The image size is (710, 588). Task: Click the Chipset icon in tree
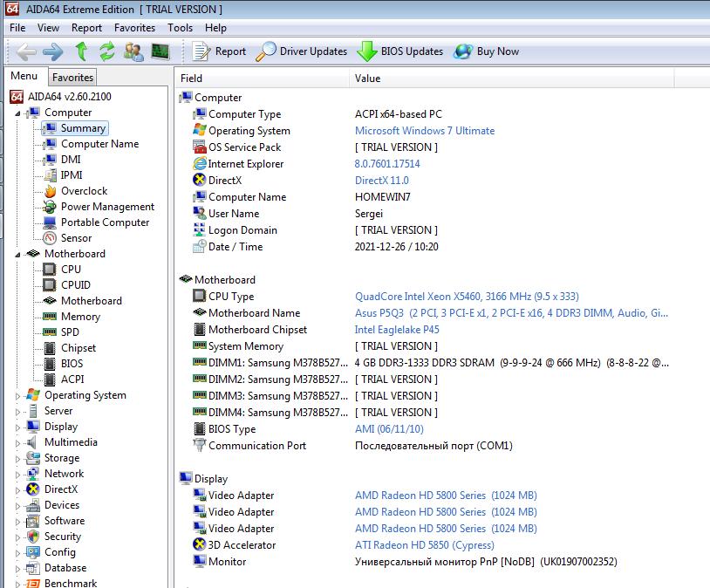click(50, 348)
